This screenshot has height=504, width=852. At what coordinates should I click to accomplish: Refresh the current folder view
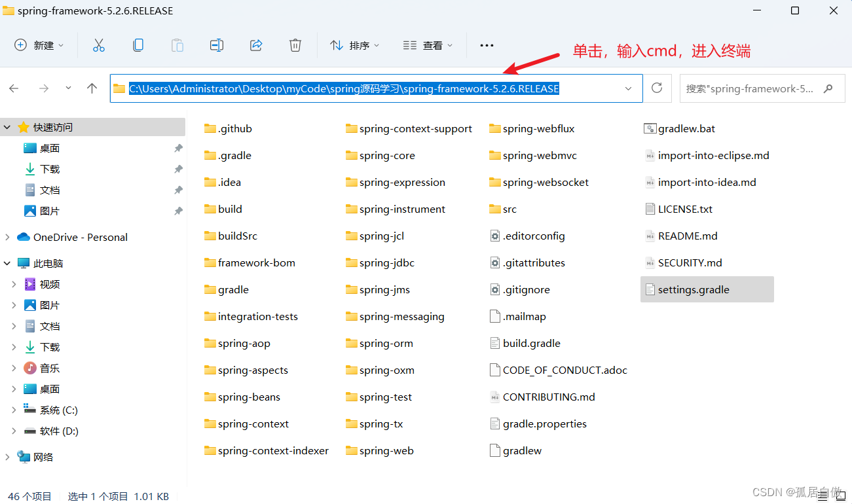click(658, 88)
